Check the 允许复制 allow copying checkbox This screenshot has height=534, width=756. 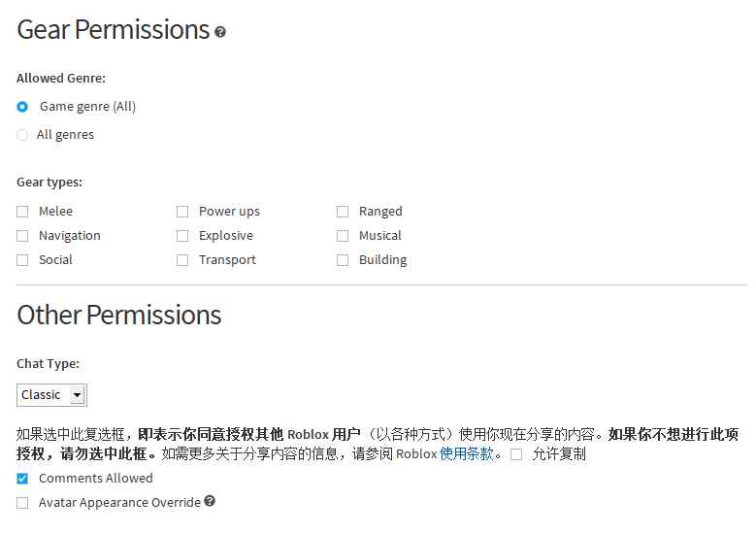click(x=516, y=454)
